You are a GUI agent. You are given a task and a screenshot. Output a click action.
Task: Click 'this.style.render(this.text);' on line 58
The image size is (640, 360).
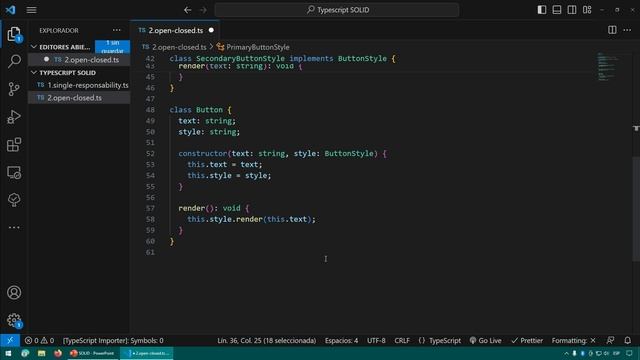[251, 219]
